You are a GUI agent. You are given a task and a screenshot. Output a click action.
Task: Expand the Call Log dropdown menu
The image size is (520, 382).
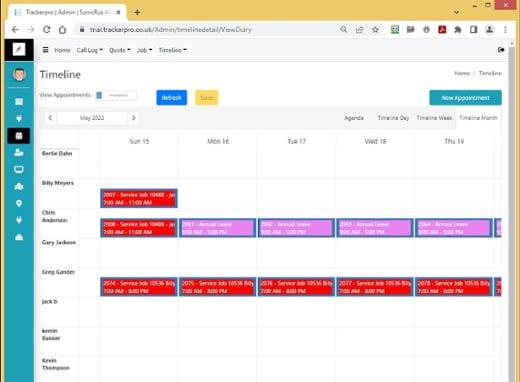pos(89,50)
